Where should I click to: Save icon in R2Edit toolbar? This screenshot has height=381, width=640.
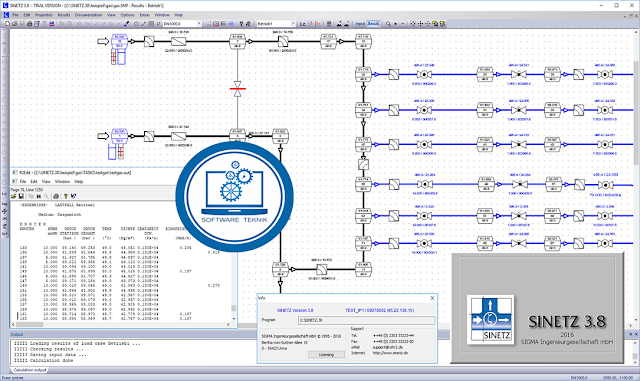21,196
